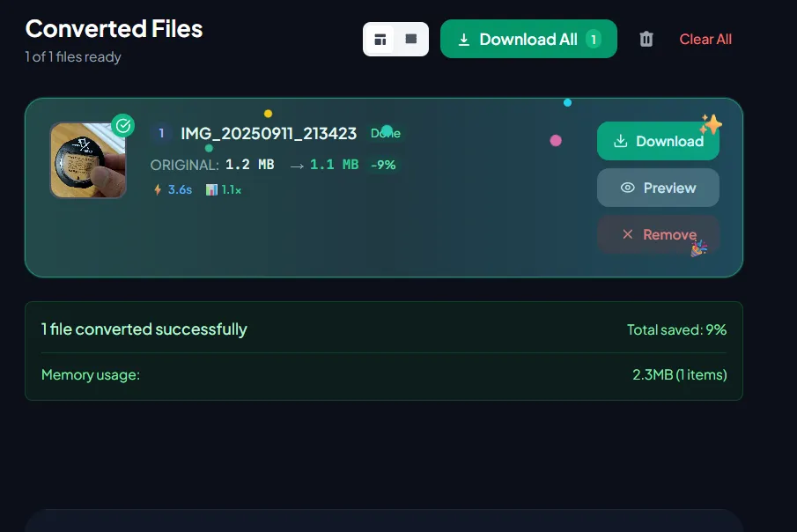Viewport: 797px width, 532px height.
Task: Preview the converted image
Action: pyautogui.click(x=658, y=188)
